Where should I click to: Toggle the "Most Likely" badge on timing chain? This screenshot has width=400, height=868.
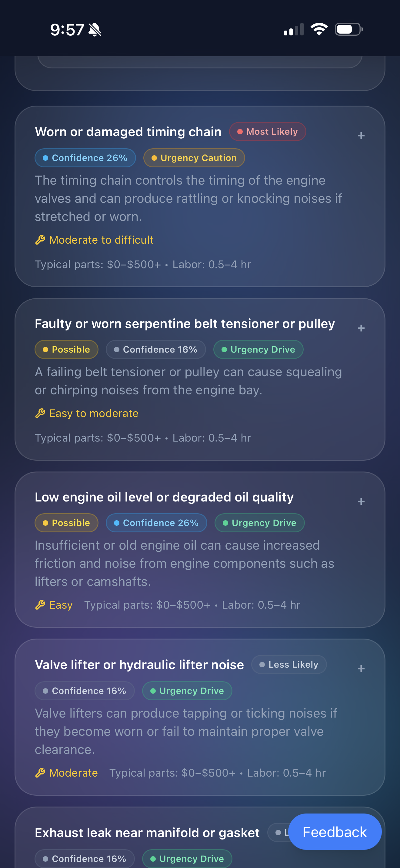click(x=267, y=131)
